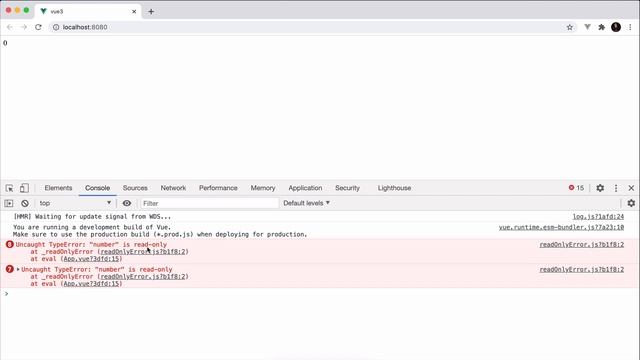The height and width of the screenshot is (360, 640).
Task: Open DevTools customize three-dot menu
Action: 616,188
